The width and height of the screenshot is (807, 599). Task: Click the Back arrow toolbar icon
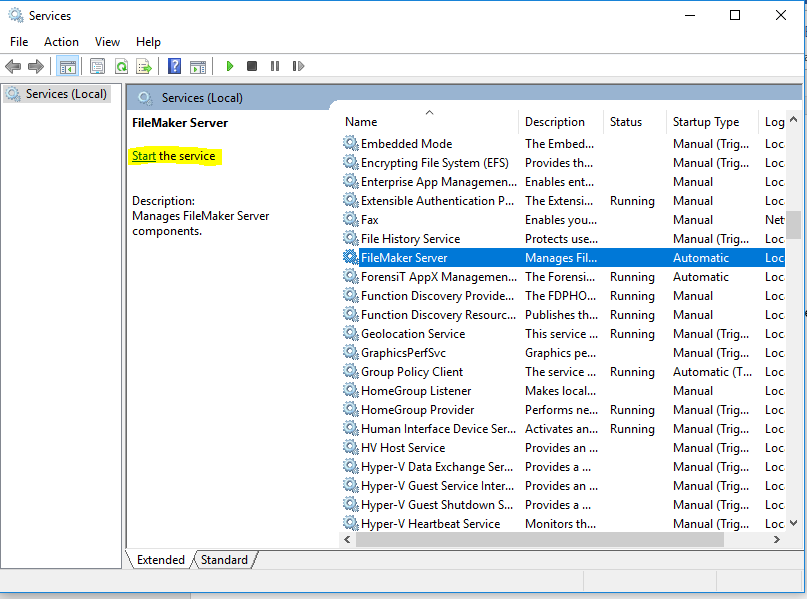(x=13, y=66)
